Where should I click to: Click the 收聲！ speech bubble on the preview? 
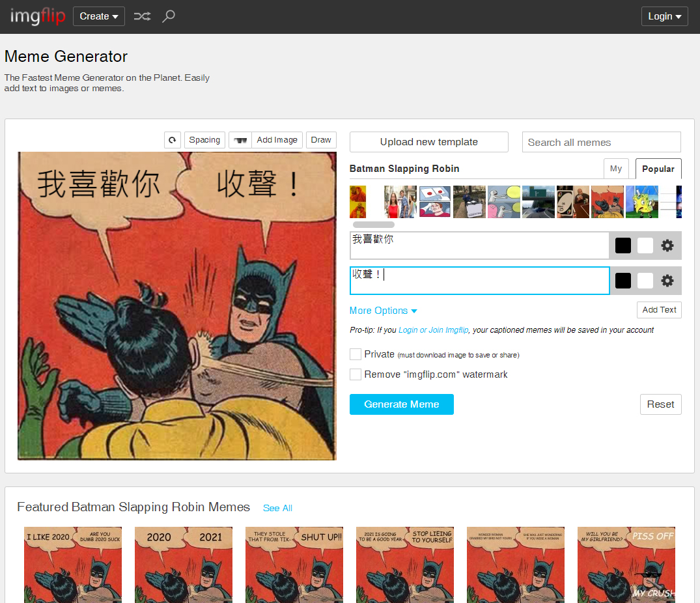tap(258, 184)
